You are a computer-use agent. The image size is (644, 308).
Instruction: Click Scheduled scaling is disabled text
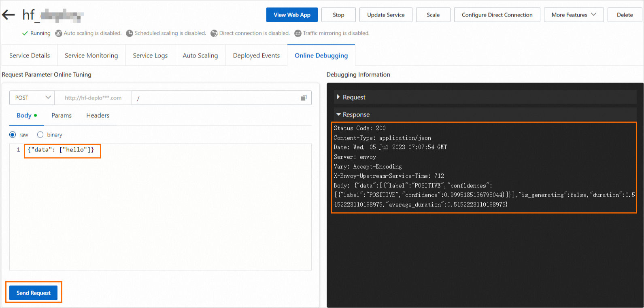click(x=170, y=33)
